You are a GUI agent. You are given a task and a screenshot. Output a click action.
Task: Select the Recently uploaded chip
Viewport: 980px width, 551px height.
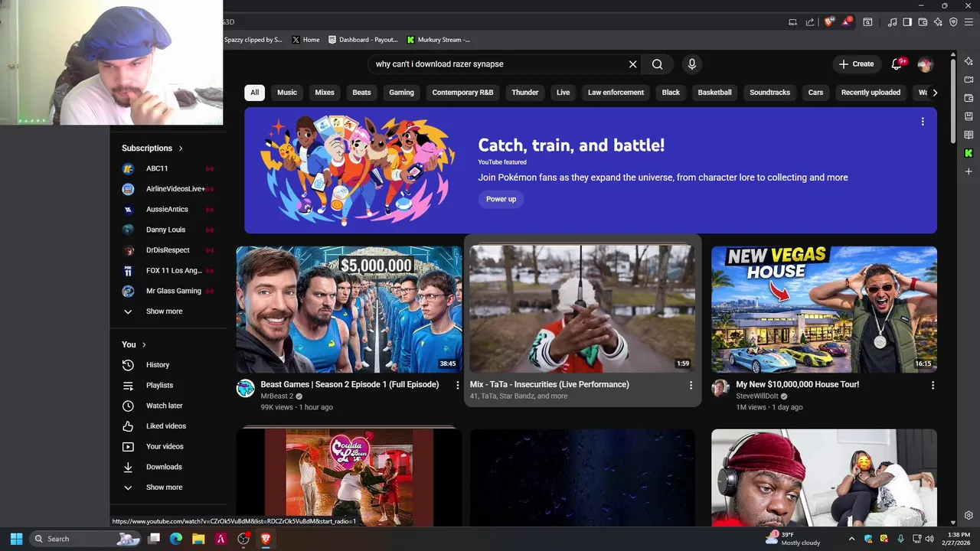pos(871,93)
